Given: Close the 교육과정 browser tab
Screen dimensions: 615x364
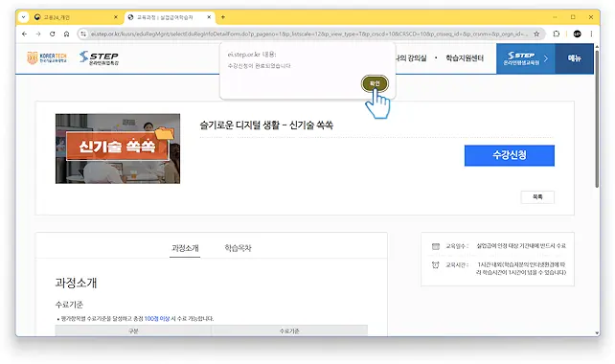Looking at the screenshot, I should tap(209, 17).
